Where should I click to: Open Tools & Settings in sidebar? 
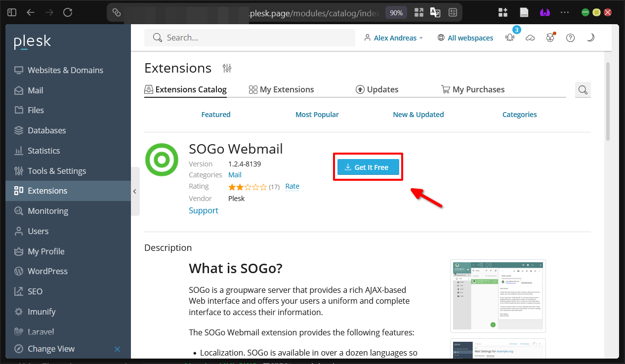(x=68, y=171)
